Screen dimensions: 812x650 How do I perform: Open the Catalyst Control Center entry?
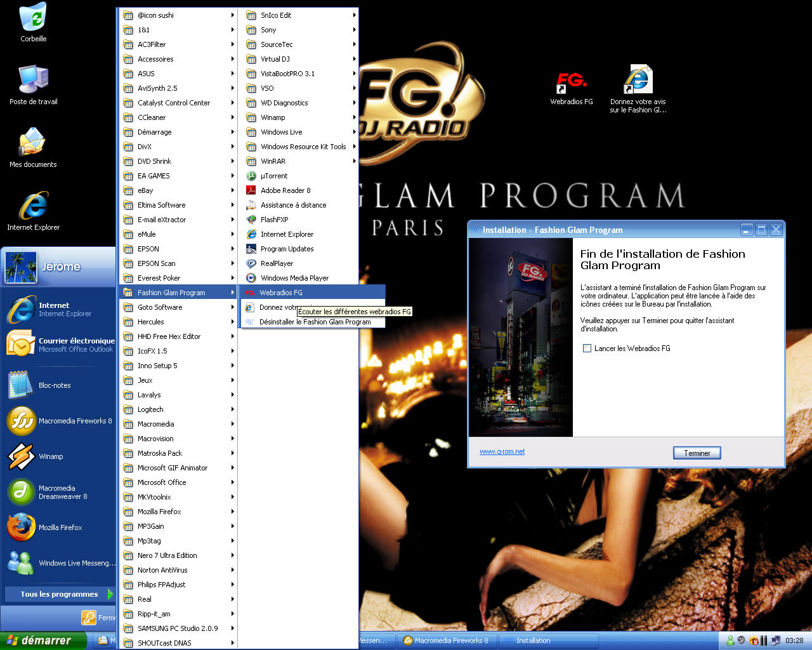pos(178,103)
